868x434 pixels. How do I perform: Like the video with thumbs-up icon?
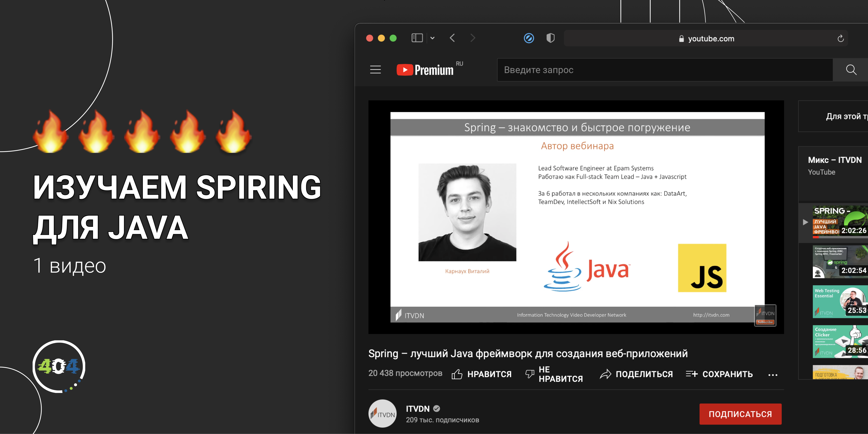click(x=457, y=374)
